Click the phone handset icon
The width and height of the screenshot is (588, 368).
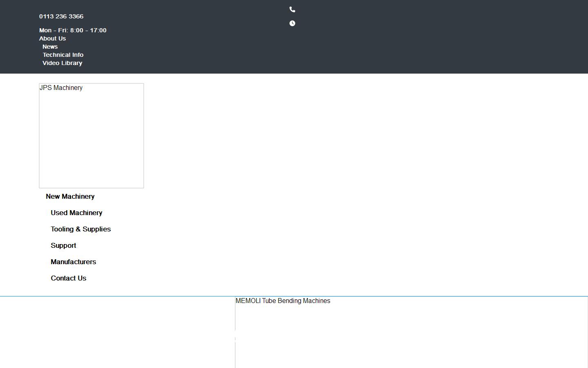click(292, 9)
